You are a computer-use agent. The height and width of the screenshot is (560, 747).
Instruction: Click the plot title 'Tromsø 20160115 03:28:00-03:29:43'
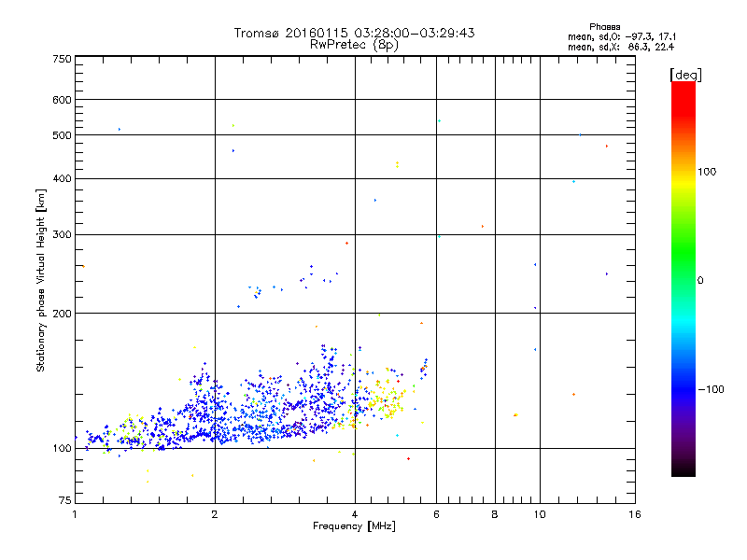pyautogui.click(x=354, y=33)
